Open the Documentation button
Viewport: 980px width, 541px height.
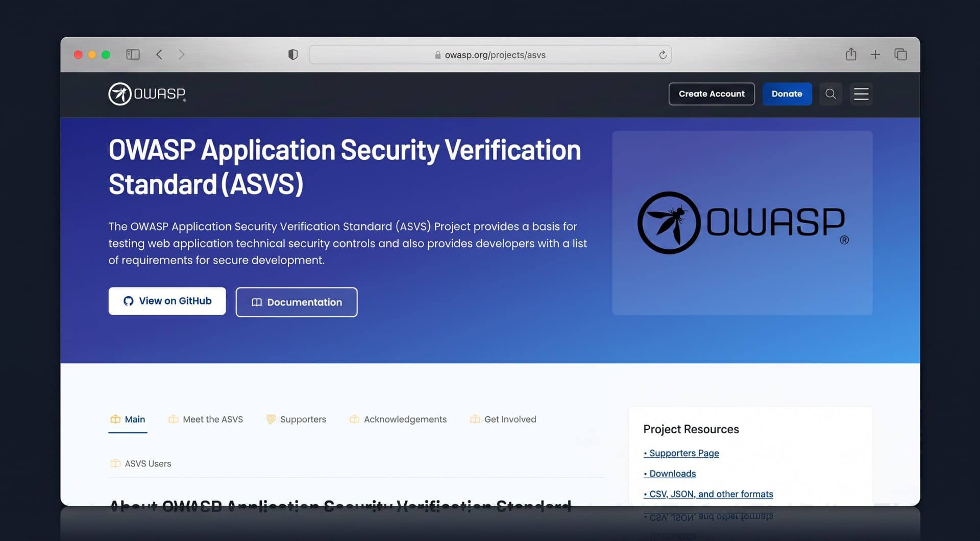(297, 302)
